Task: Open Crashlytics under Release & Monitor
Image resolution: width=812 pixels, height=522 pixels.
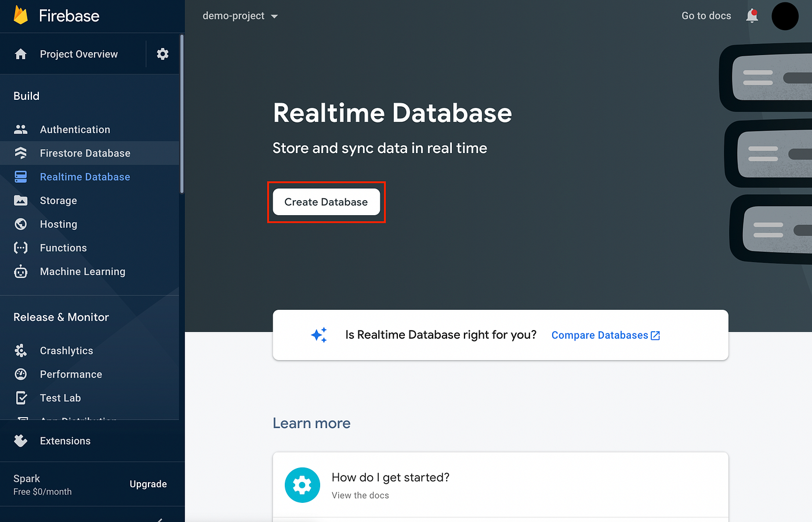Action: pos(66,350)
